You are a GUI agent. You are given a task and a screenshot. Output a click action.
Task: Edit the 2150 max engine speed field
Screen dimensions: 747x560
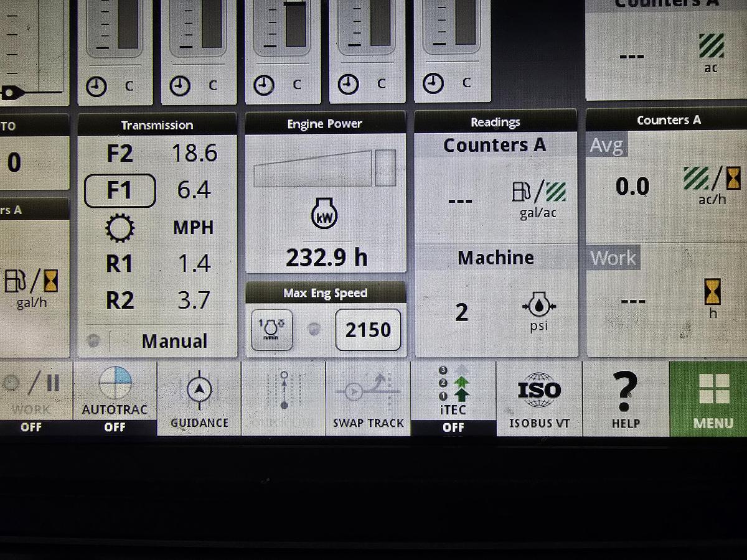368,329
